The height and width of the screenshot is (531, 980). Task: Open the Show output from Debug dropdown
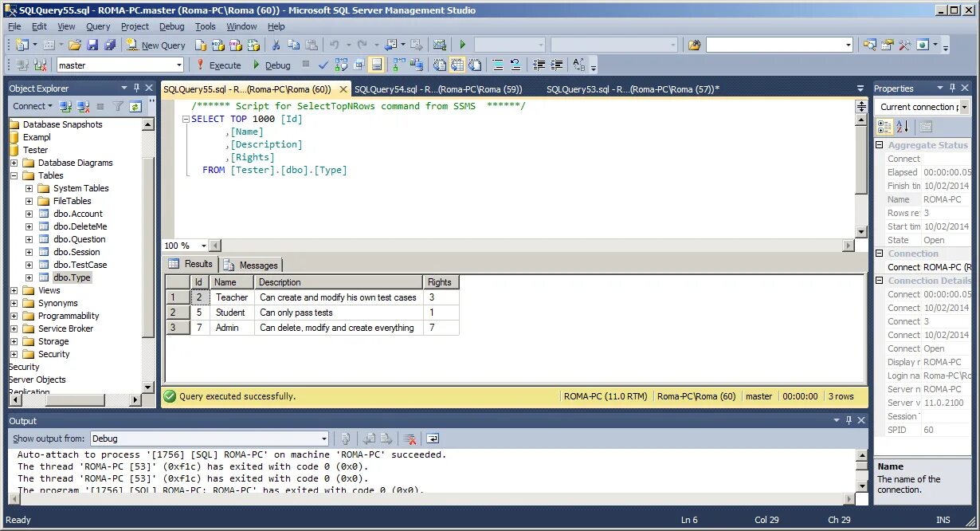click(322, 439)
